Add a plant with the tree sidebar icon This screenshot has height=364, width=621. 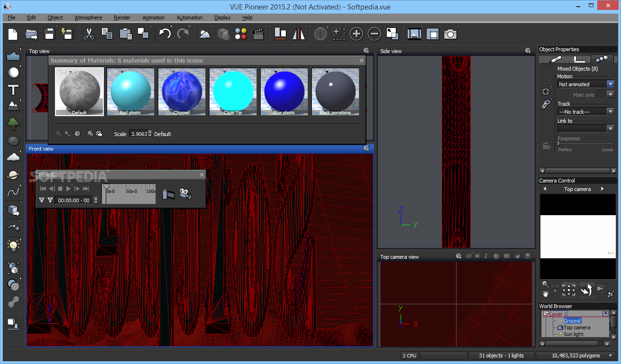[13, 123]
